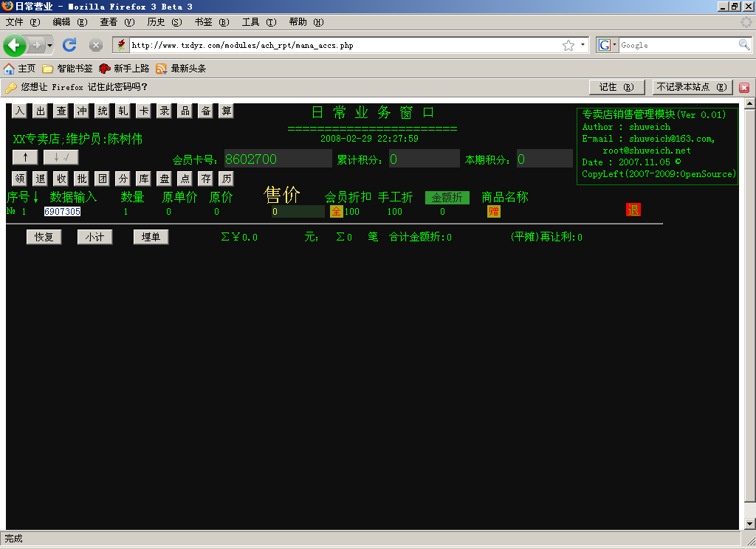Open the 历 history button
The image size is (756, 549).
click(x=227, y=179)
